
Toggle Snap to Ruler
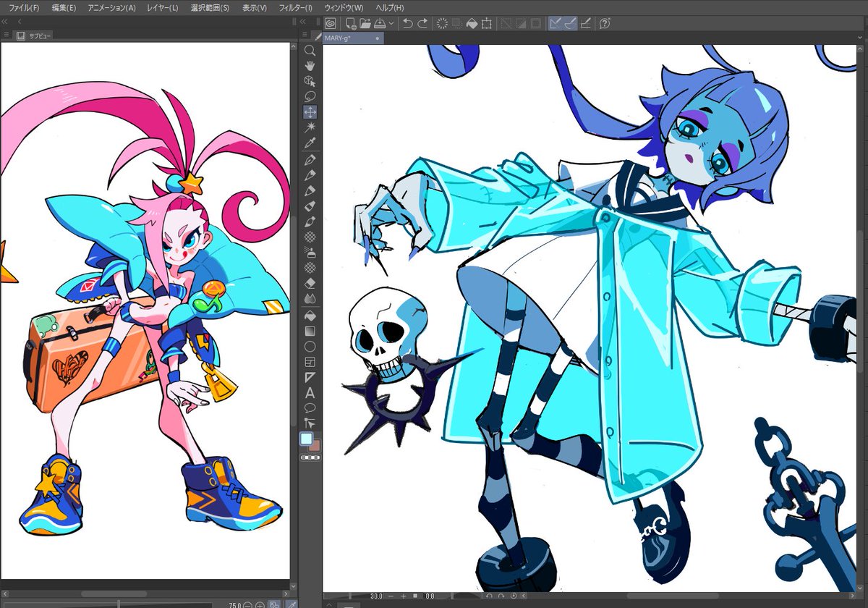556,23
